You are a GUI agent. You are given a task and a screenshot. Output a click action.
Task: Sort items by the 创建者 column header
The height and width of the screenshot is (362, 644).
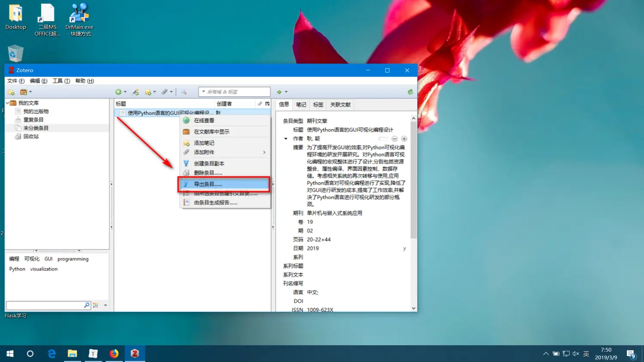click(x=235, y=104)
